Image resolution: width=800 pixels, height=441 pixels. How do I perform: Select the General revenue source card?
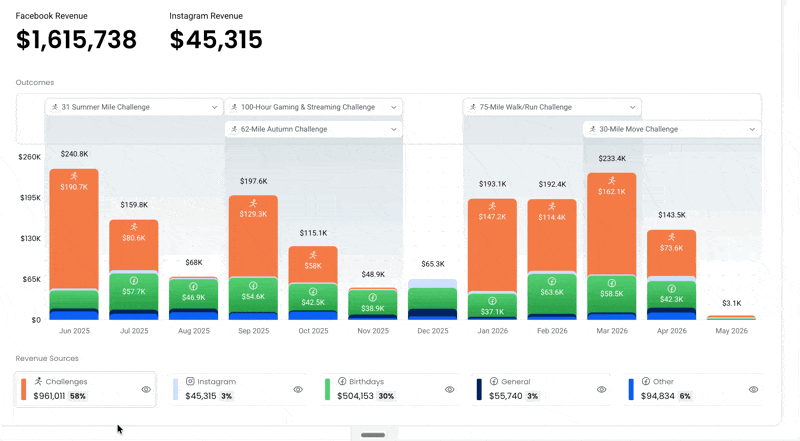click(540, 389)
